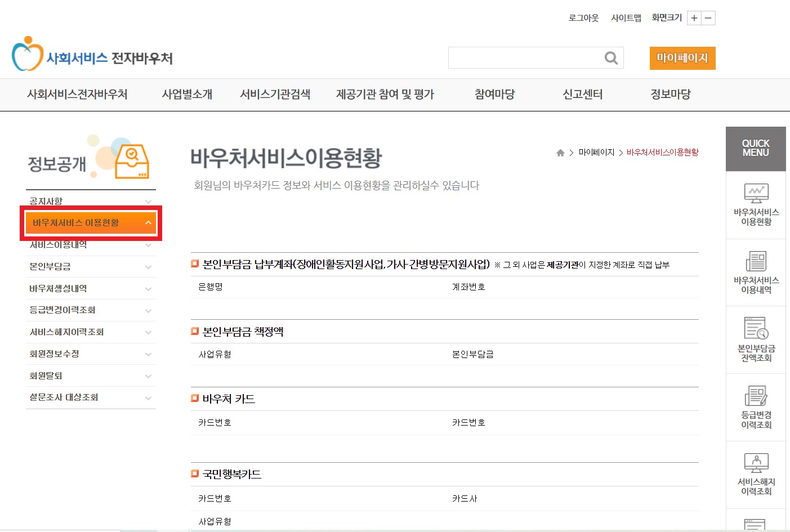Expand chevron next to 등급변경이력조회

point(148,311)
